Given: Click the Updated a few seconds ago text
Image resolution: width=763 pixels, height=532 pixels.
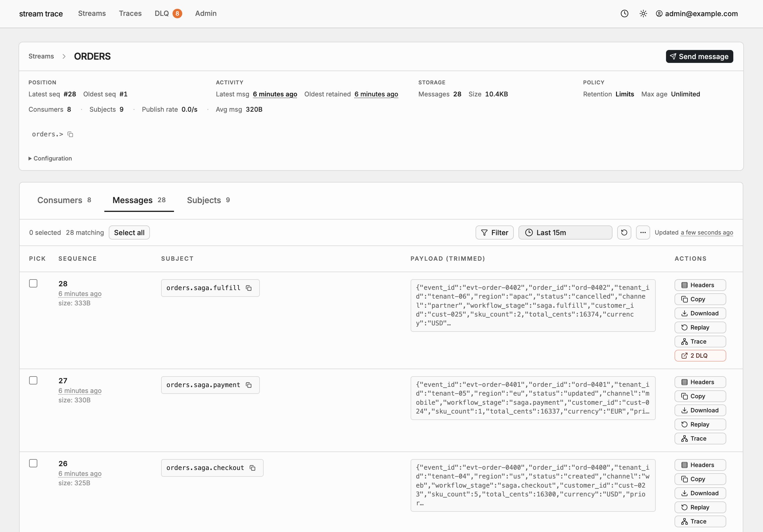Looking at the screenshot, I should coord(694,232).
